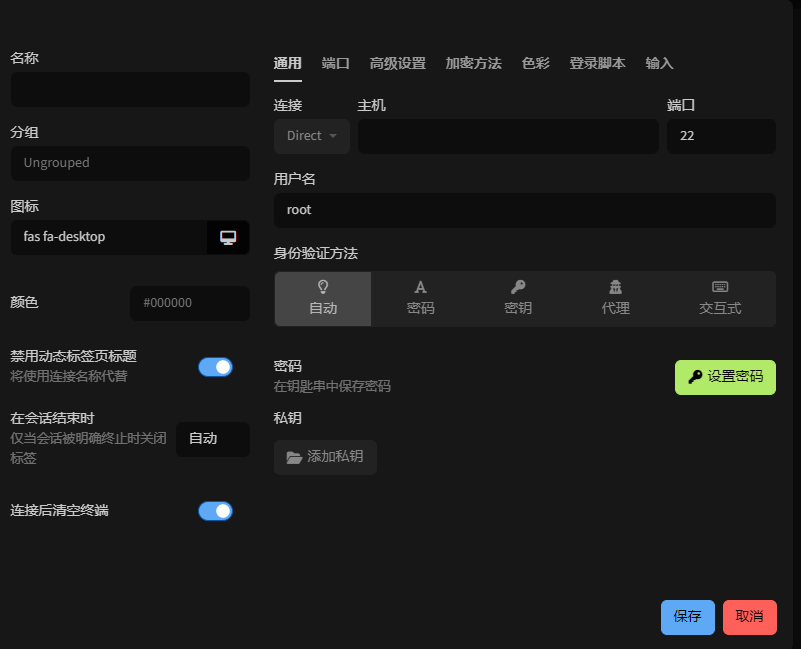Screen dimensions: 801x649
Task: Toggle 连接后清空终端 switch
Action: point(215,511)
